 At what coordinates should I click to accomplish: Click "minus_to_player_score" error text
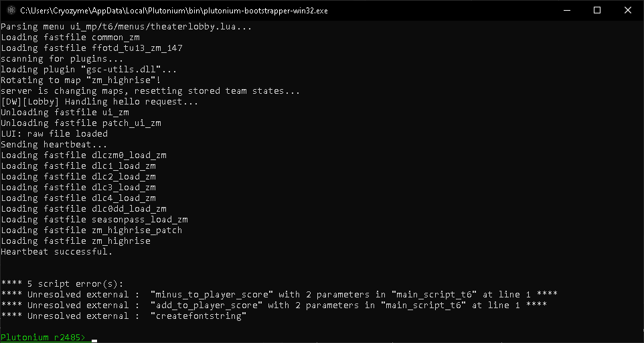click(212, 295)
